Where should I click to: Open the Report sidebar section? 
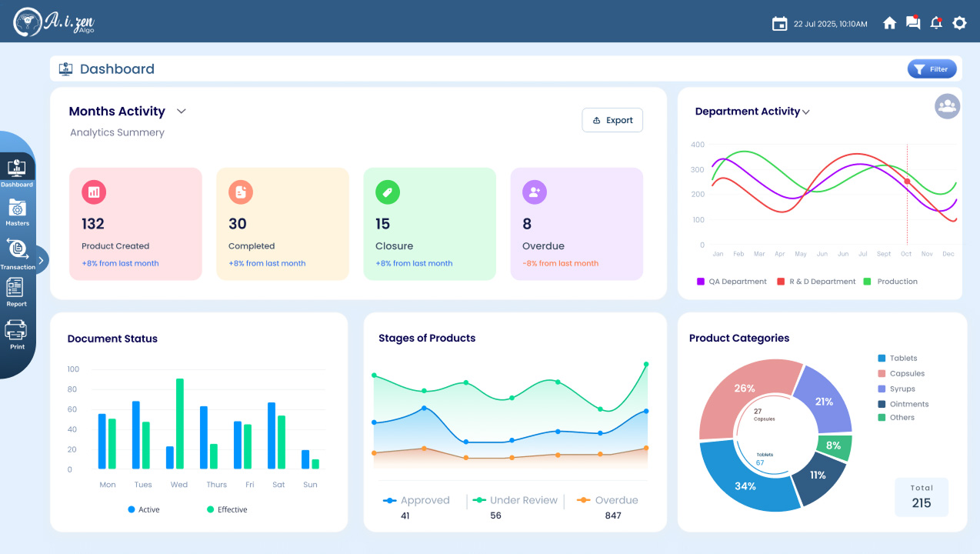tap(16, 292)
